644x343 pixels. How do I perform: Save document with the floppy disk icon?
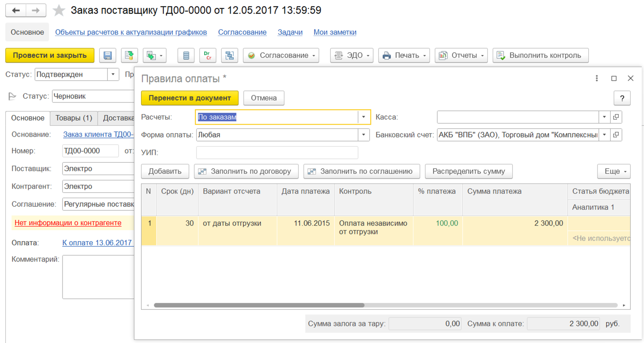108,56
